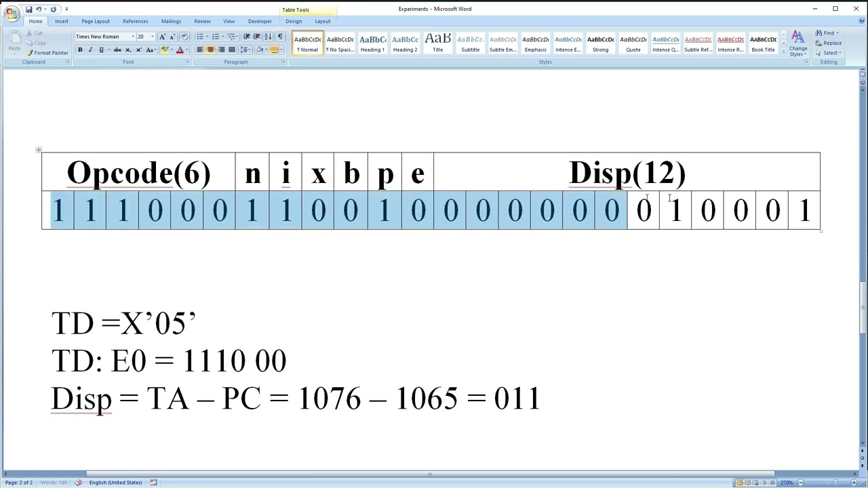868x488 pixels.
Task: Open Table Tools Design tab
Action: point(294,21)
